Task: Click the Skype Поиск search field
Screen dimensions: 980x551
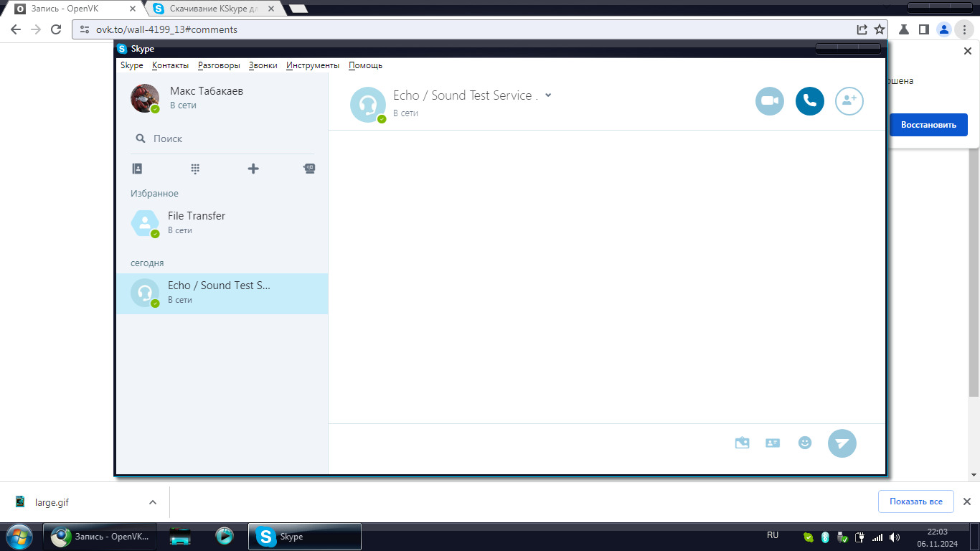Action: (x=222, y=138)
